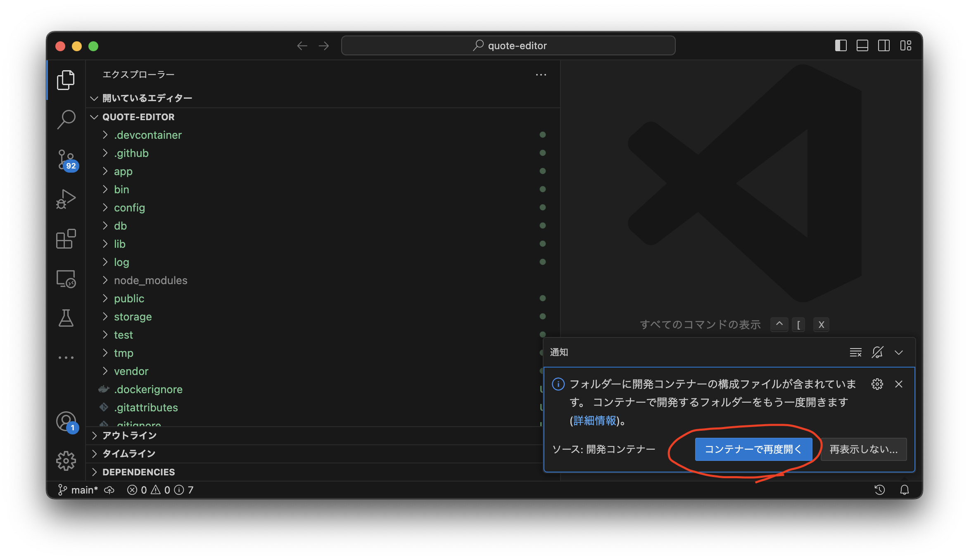Open Remote Explorer icon

click(66, 279)
